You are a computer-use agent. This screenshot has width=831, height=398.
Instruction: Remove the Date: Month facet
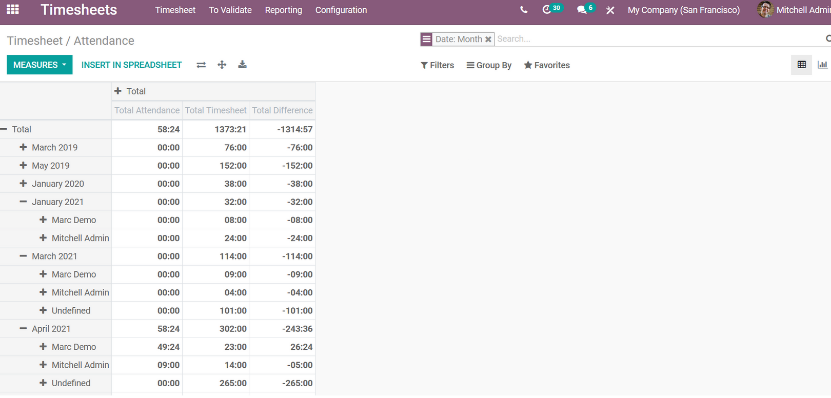[x=488, y=39]
